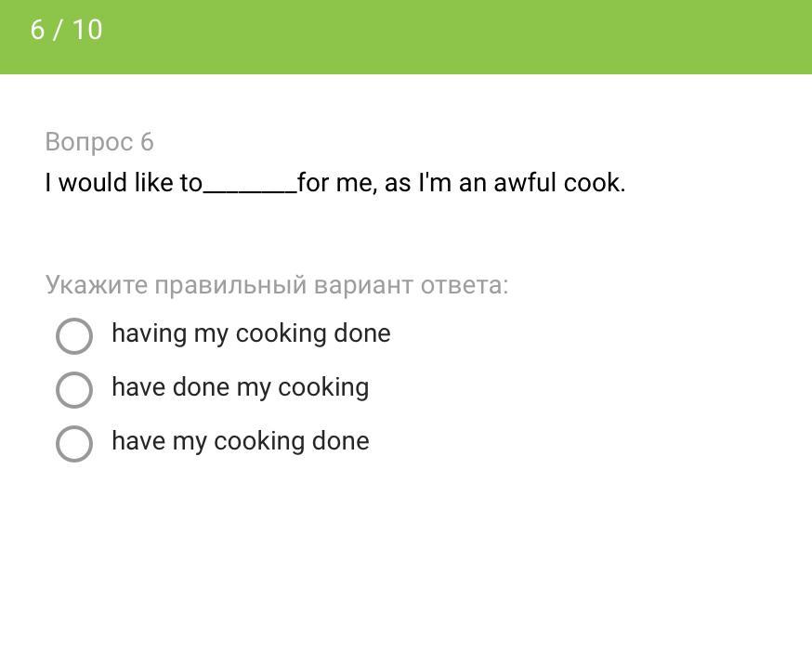The image size is (812, 665).
Task: Click the answer text "having my cooking done"
Action: [251, 333]
